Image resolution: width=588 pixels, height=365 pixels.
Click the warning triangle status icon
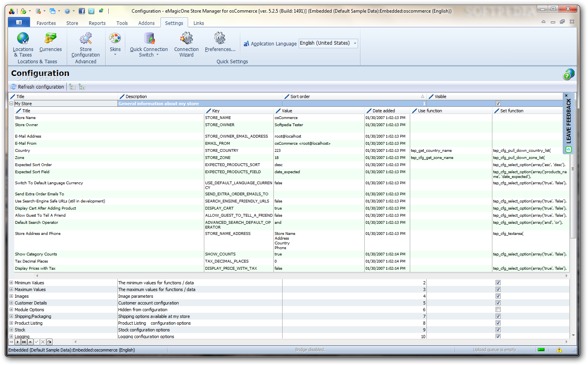point(559,350)
